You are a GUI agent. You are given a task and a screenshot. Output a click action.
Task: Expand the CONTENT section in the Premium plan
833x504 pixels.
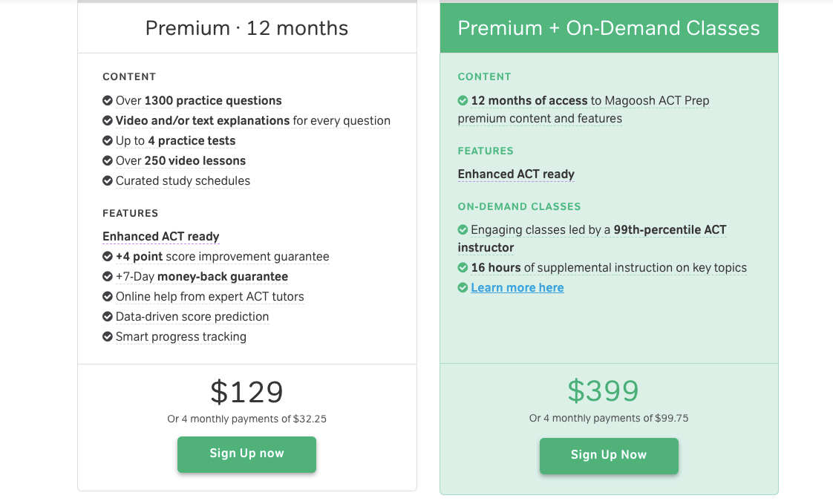[129, 76]
